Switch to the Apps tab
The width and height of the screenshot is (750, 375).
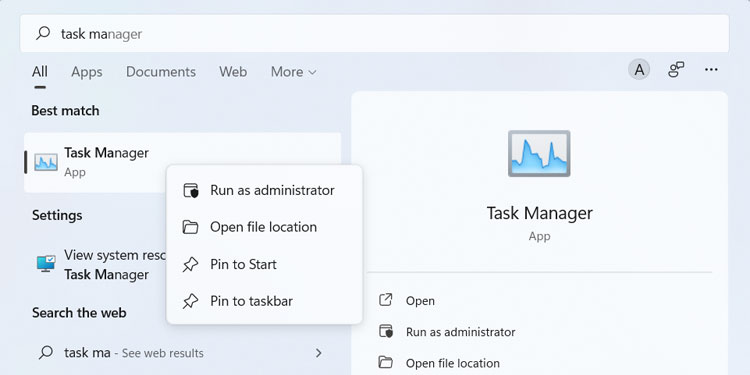coord(87,72)
